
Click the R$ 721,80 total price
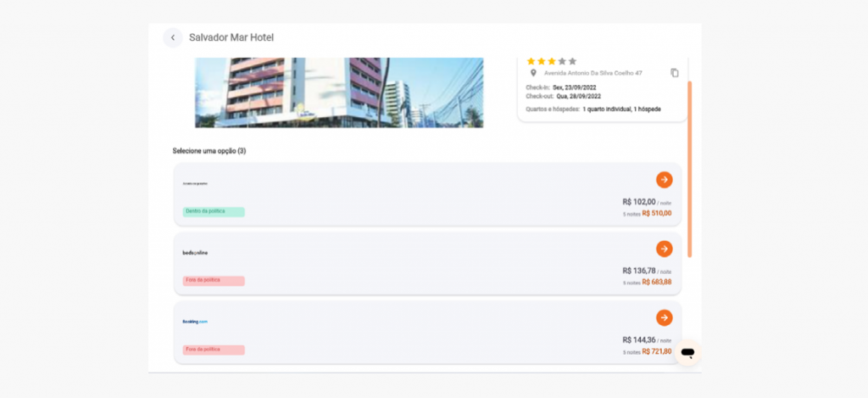[x=656, y=351]
